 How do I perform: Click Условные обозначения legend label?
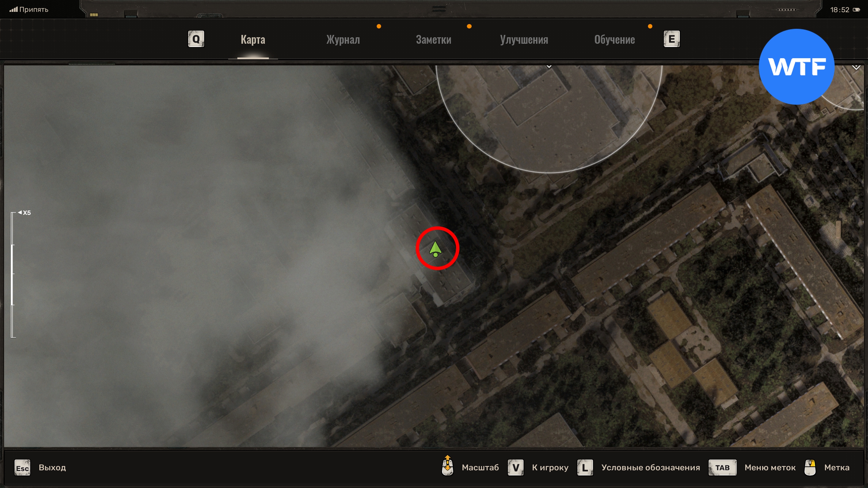coord(650,468)
